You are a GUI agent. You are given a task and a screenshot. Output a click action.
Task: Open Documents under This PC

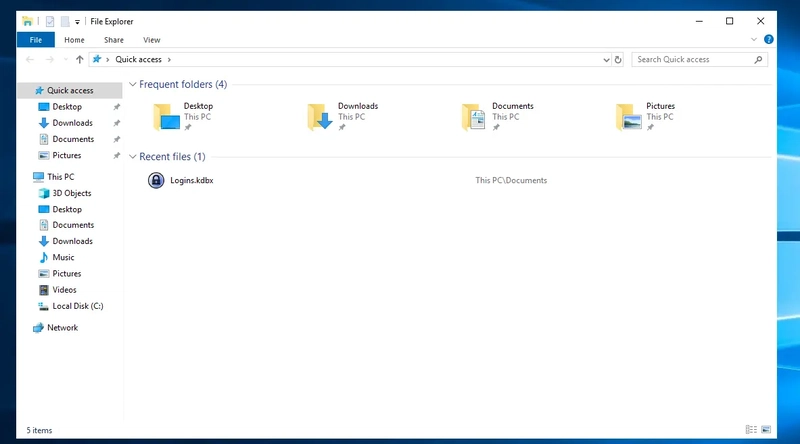(x=73, y=225)
